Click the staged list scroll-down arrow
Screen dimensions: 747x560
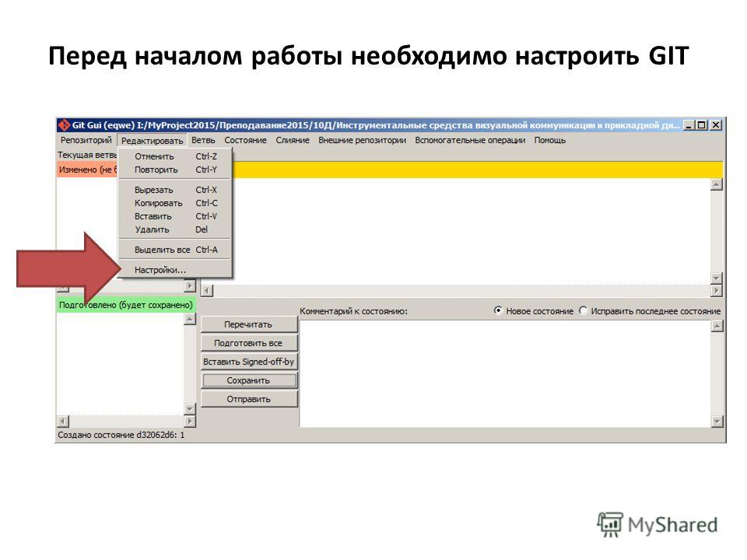click(x=190, y=409)
